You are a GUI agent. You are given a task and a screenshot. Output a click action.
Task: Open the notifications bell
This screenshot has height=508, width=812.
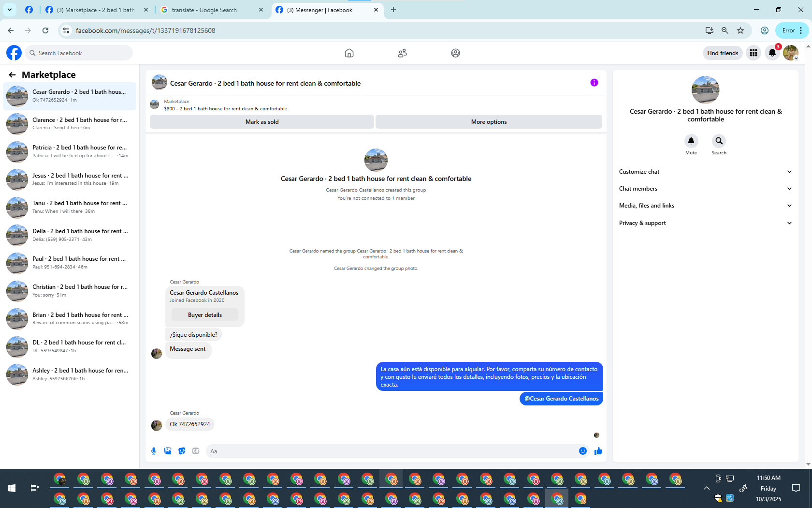pos(772,53)
